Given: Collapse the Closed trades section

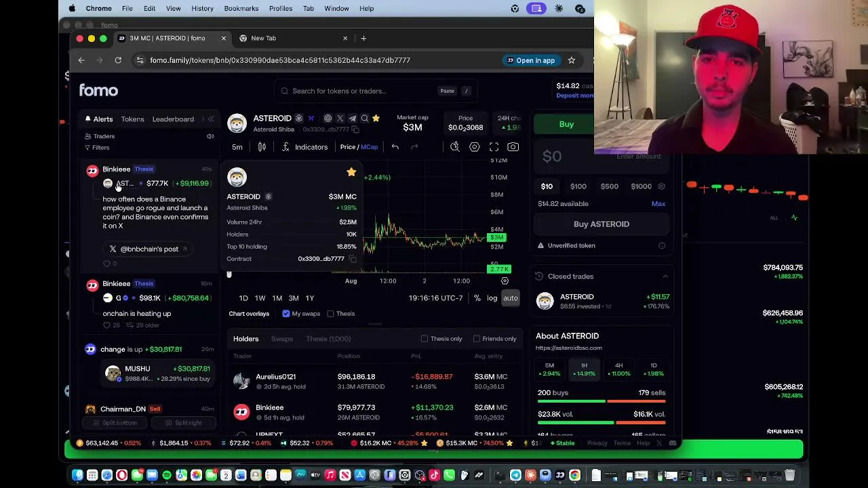Looking at the screenshot, I should click(665, 277).
